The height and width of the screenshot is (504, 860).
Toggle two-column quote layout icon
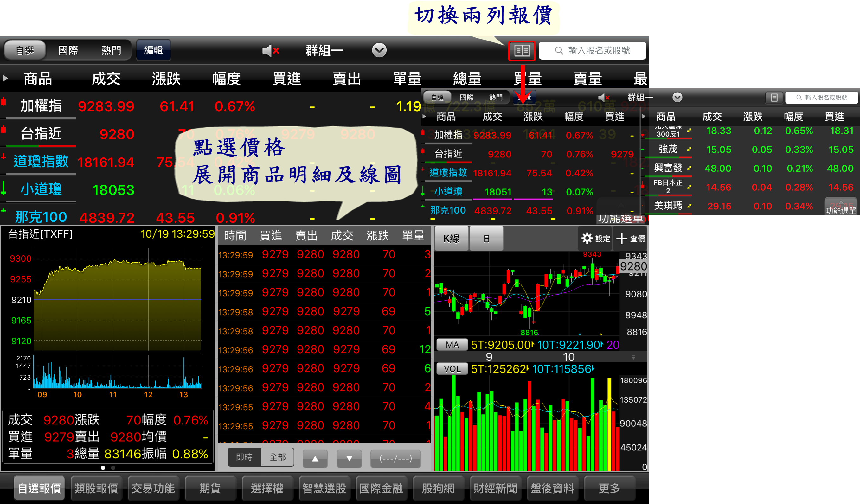[522, 51]
